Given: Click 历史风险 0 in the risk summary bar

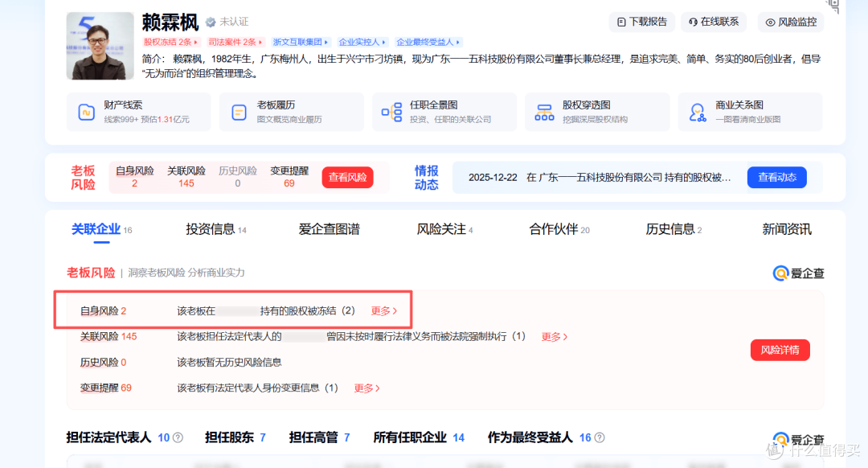Looking at the screenshot, I should [x=237, y=177].
